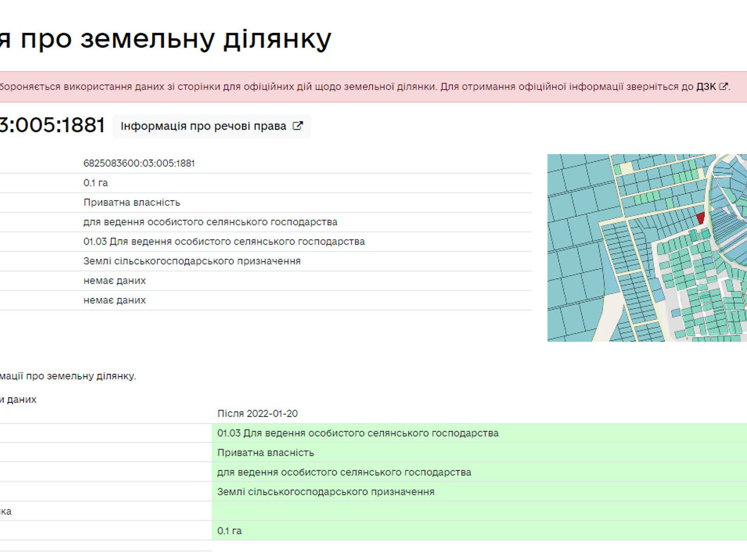Open the cadastral map thumbnail
Viewport: 747px width, 560px height.
pos(647,248)
